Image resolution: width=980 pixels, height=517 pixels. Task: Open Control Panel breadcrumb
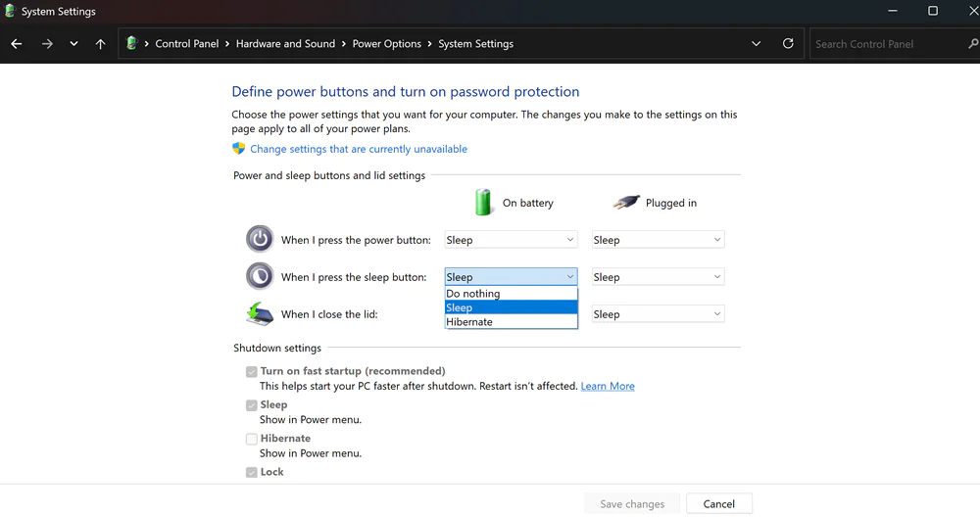click(x=187, y=44)
